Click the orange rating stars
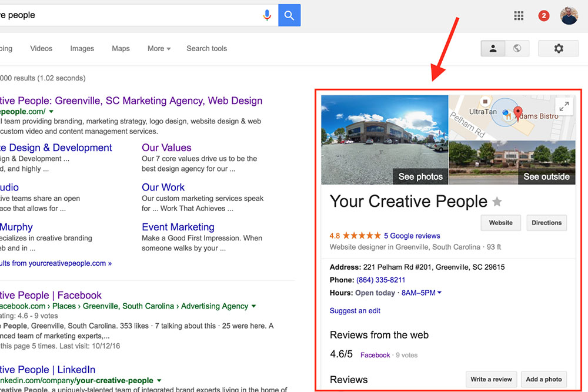This screenshot has height=392, width=588. click(x=362, y=235)
